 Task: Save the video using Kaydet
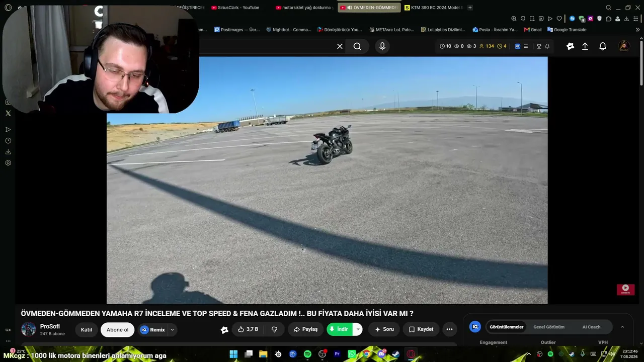click(421, 329)
